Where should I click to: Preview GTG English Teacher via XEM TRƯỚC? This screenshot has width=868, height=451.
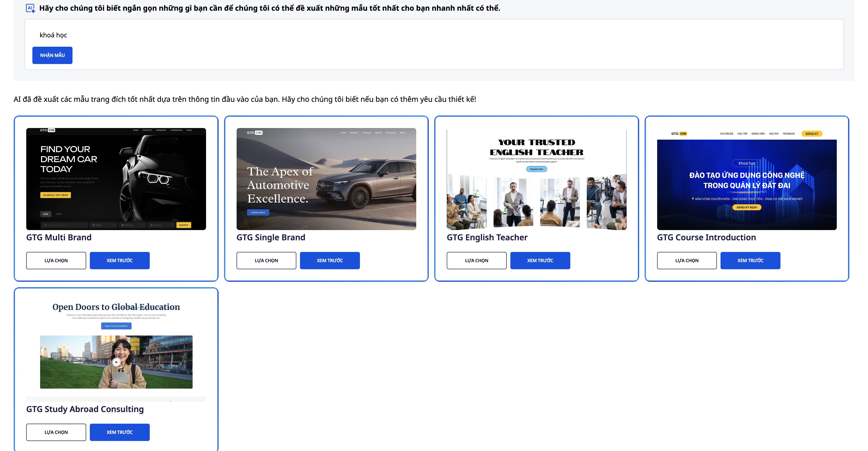pyautogui.click(x=540, y=260)
